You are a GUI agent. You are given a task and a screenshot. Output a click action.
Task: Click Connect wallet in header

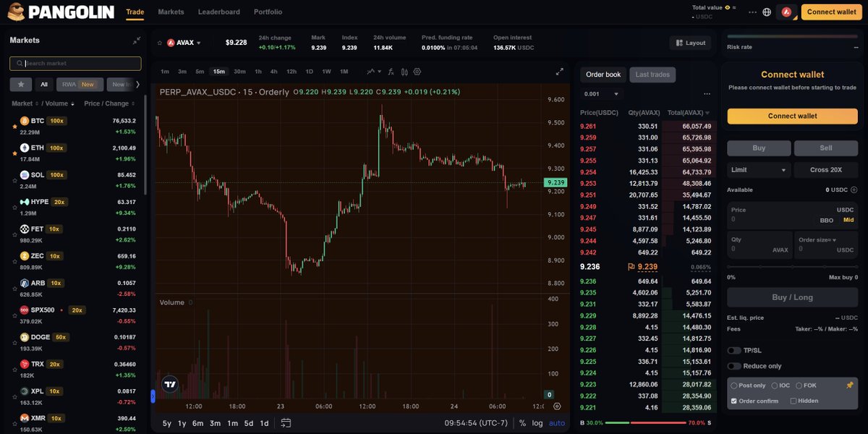click(x=831, y=12)
